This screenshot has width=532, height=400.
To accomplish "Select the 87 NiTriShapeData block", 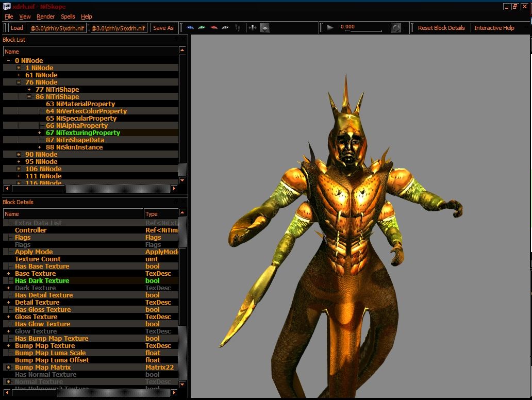I will 75,140.
